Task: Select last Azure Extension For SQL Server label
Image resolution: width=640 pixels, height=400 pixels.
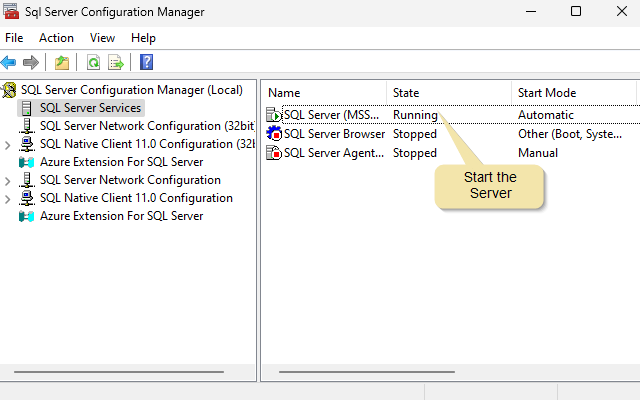Action: tap(122, 216)
